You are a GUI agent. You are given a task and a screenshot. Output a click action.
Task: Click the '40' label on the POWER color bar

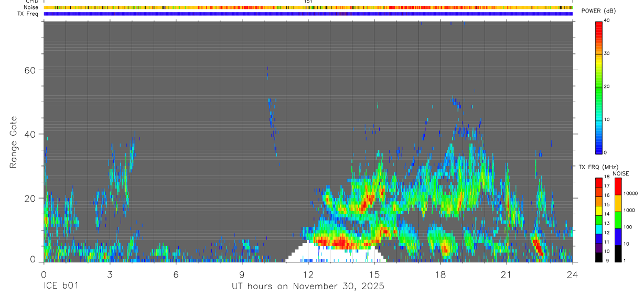(x=607, y=20)
